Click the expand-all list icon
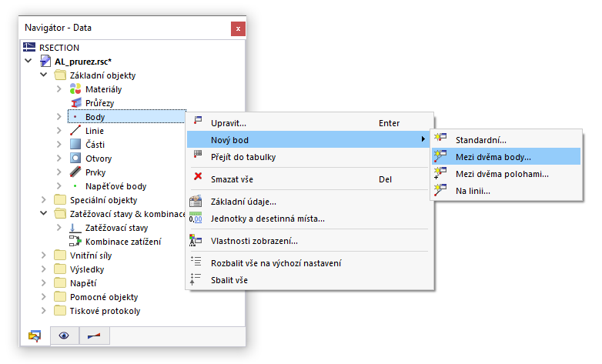The width and height of the screenshot is (602, 364). (196, 262)
